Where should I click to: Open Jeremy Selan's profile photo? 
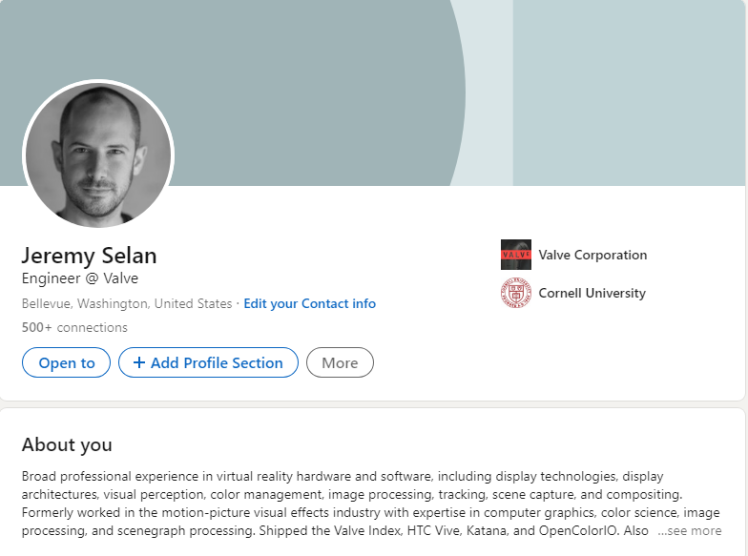point(98,154)
